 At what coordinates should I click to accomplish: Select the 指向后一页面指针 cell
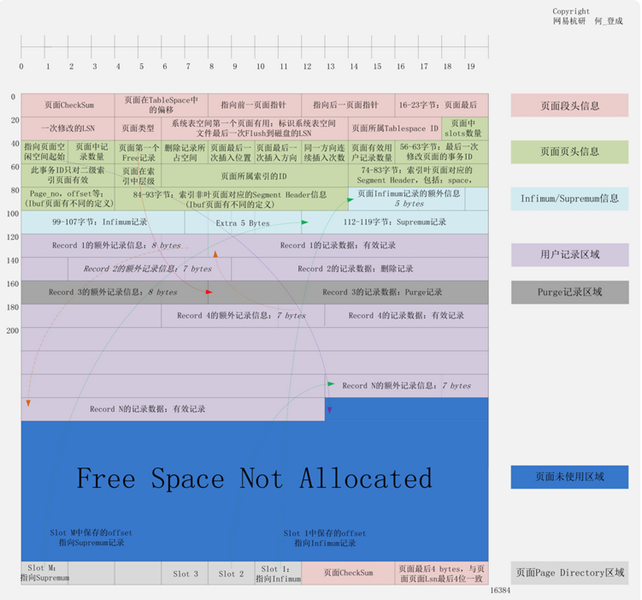[x=348, y=105]
